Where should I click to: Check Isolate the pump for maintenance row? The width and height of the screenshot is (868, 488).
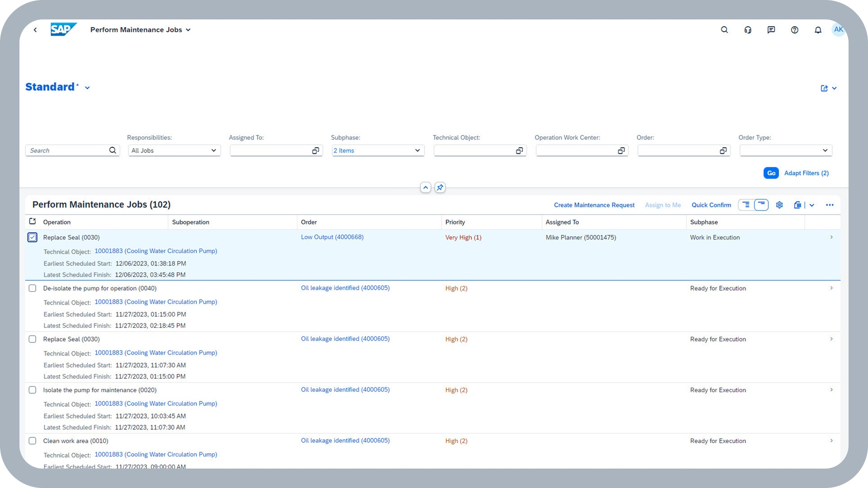tap(33, 390)
